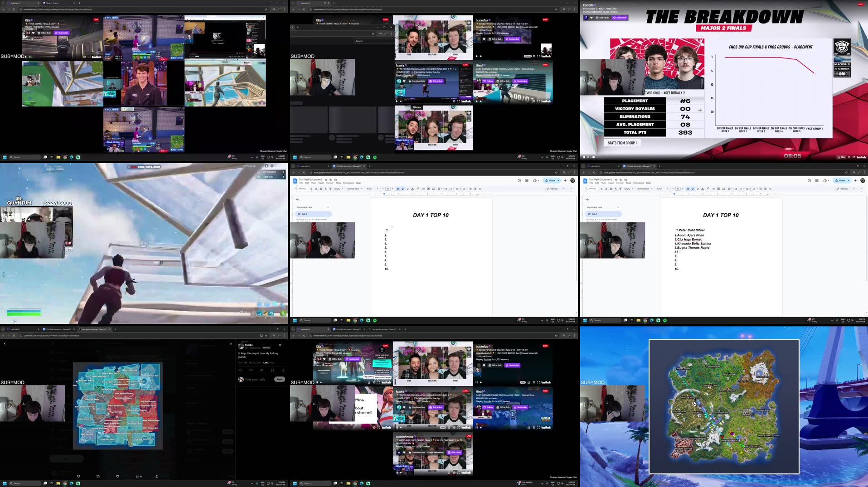Image resolution: width=868 pixels, height=487 pixels.
Task: Toggle Italic in the Docs window with empty list
Action: (x=402, y=188)
